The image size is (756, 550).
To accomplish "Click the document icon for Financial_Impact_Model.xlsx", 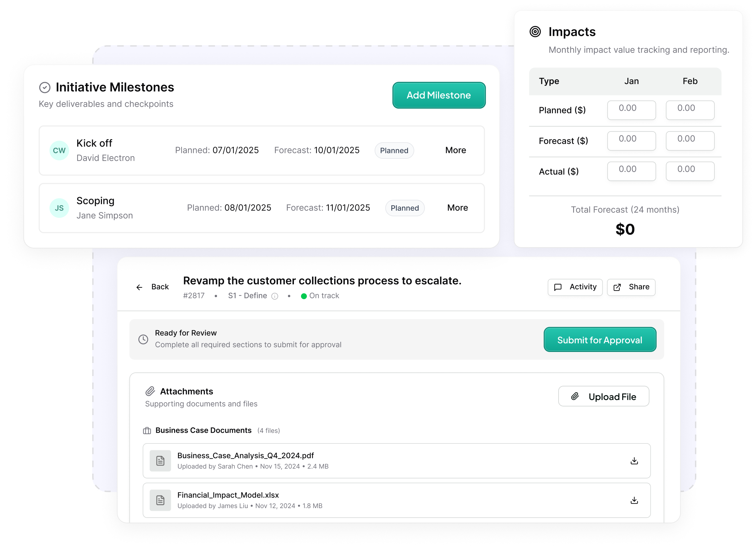I will [x=160, y=500].
